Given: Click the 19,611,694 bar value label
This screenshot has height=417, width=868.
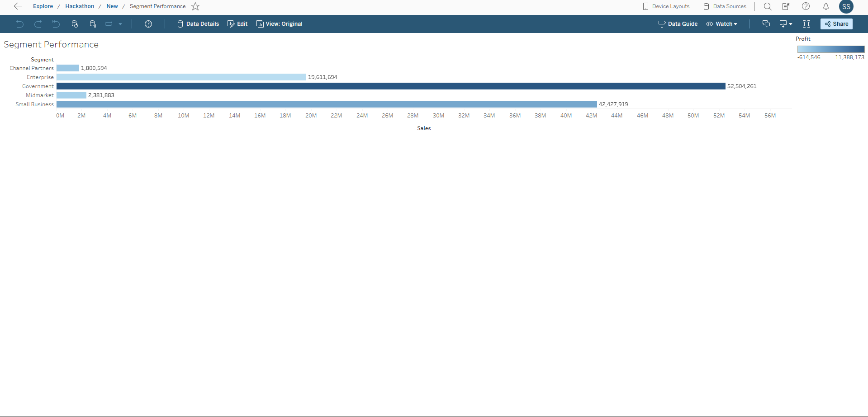Looking at the screenshot, I should (x=323, y=77).
